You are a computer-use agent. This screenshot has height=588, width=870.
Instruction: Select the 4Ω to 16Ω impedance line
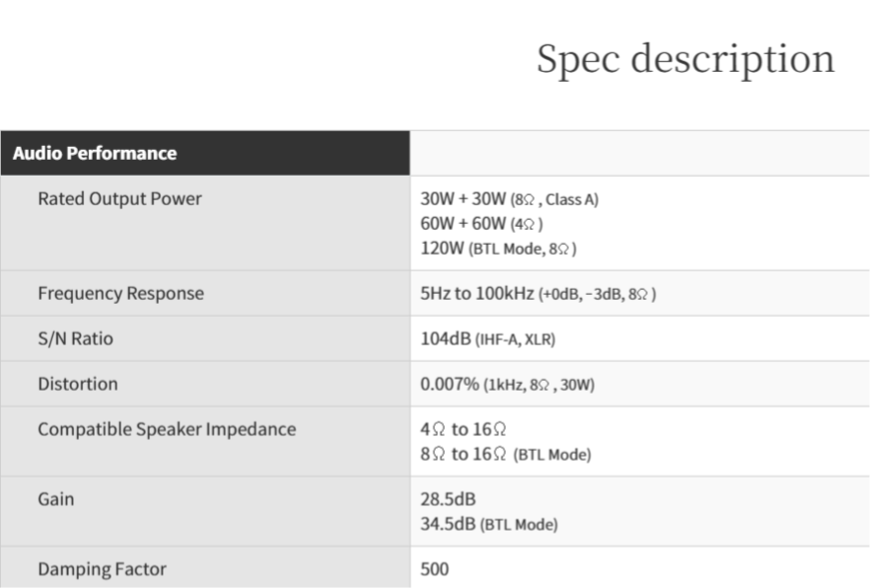click(464, 430)
